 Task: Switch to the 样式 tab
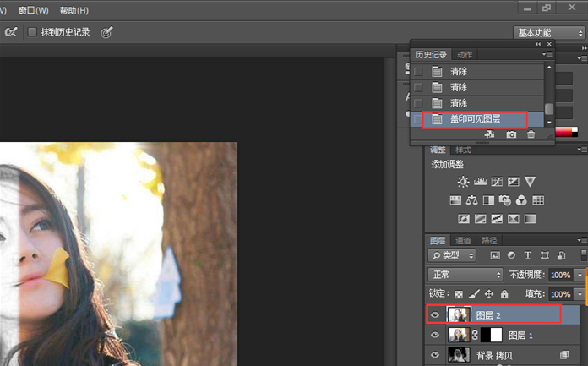463,150
